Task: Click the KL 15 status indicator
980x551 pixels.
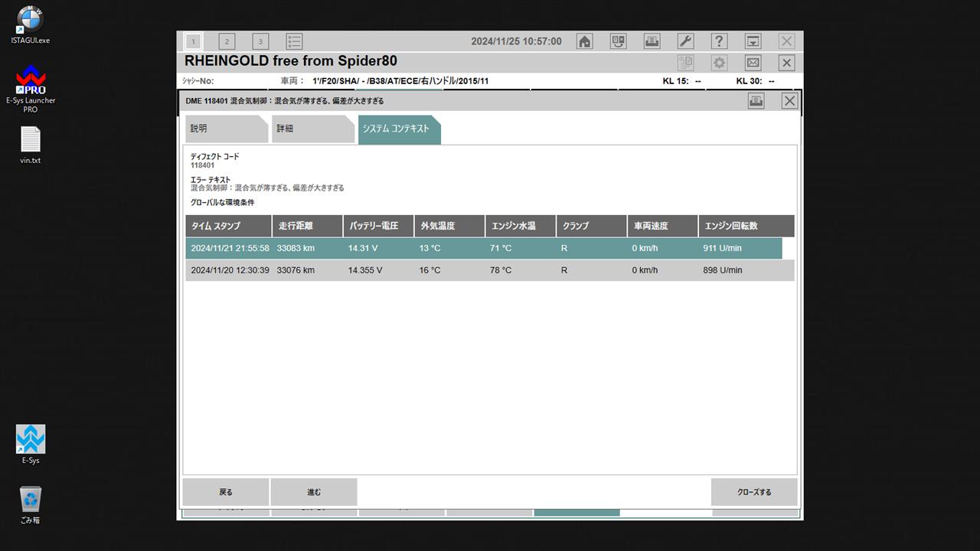Action: 681,80
